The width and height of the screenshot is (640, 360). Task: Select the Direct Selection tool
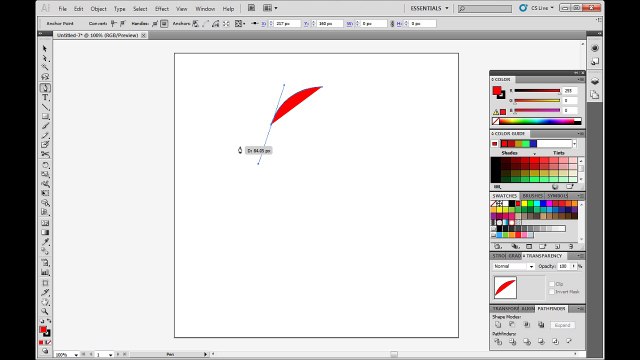point(45,58)
